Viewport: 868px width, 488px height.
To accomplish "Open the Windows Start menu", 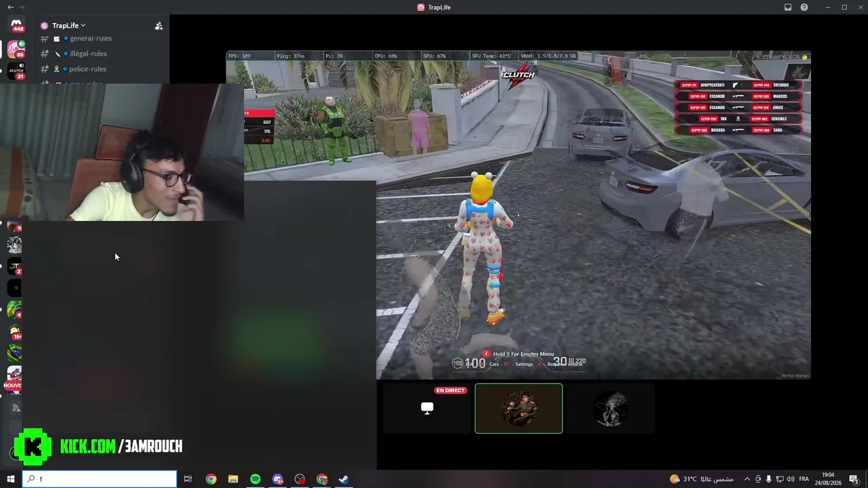I will point(10,479).
